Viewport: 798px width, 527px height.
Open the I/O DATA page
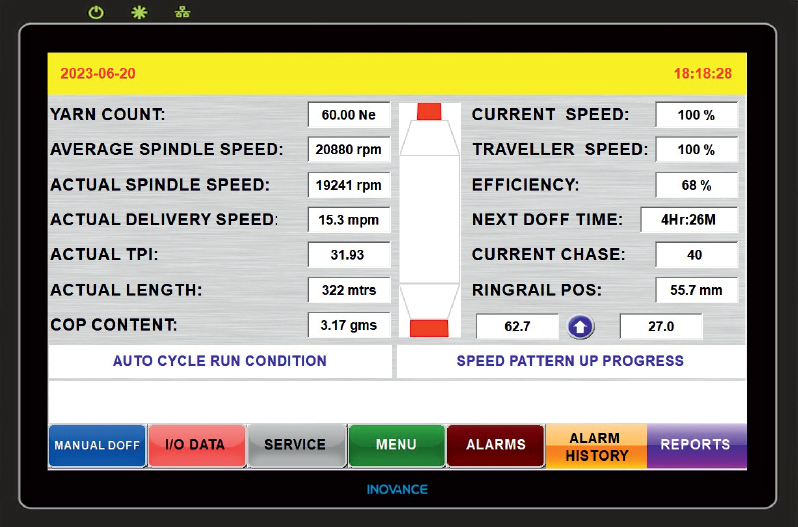196,446
